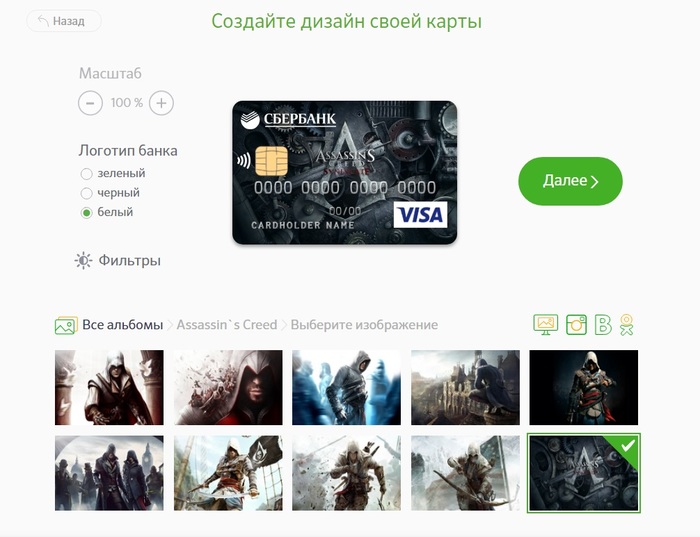Go back with Назад button

pos(64,21)
